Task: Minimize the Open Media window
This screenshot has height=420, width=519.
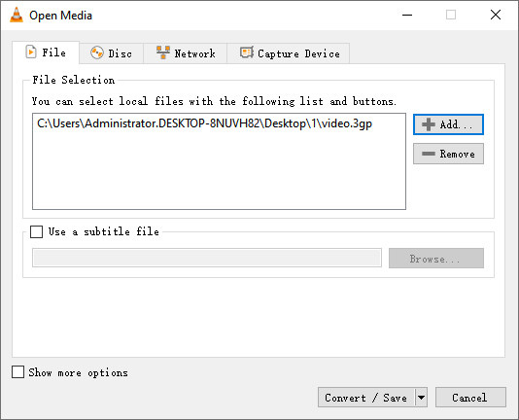Action: point(407,15)
